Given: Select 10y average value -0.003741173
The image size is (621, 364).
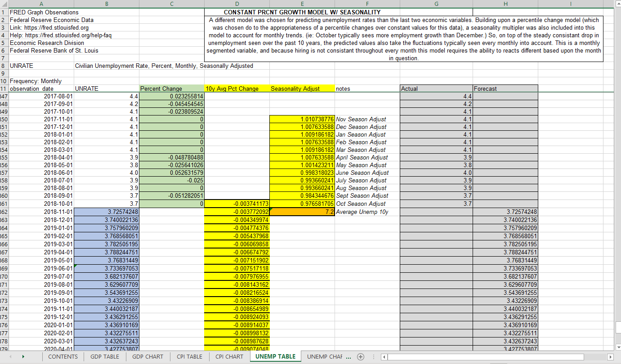Looking at the screenshot, I should (x=237, y=204).
